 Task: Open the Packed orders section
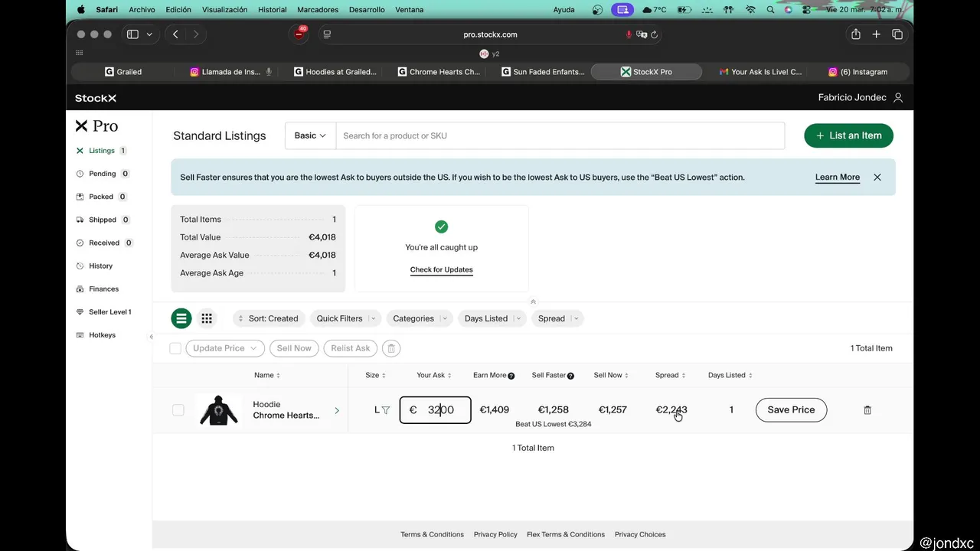tap(101, 197)
